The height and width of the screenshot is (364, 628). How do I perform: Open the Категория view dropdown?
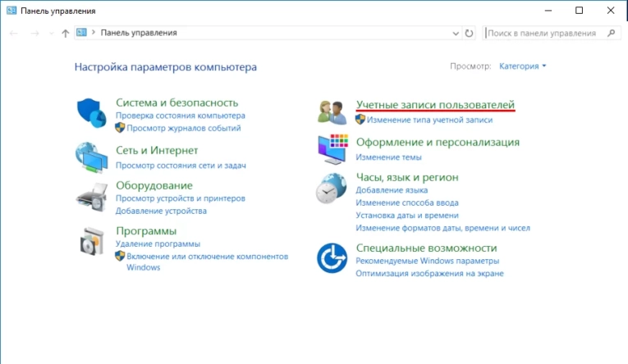click(522, 66)
